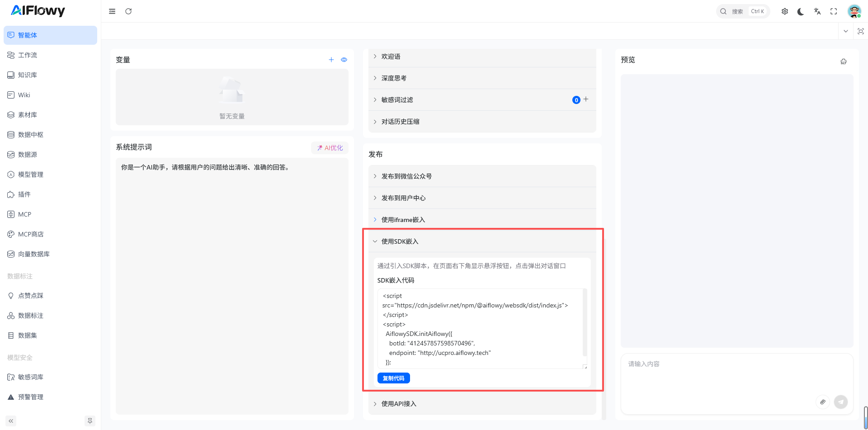Open Wiki in sidebar
The width and height of the screenshot is (868, 430).
click(x=50, y=95)
